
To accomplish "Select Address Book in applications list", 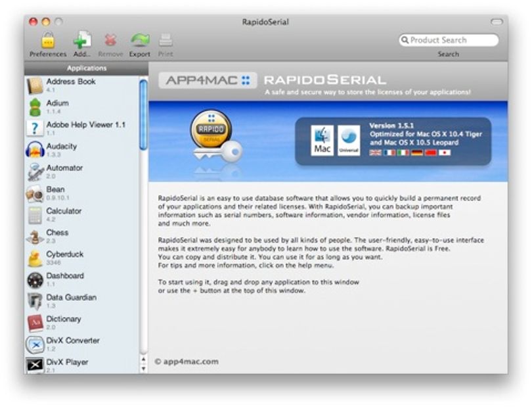I will coord(82,85).
